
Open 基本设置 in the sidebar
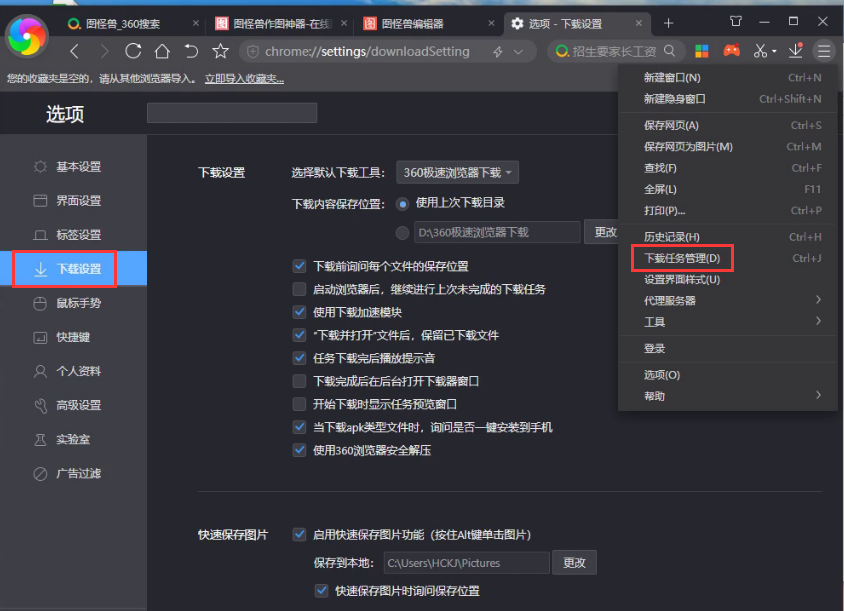click(73, 167)
